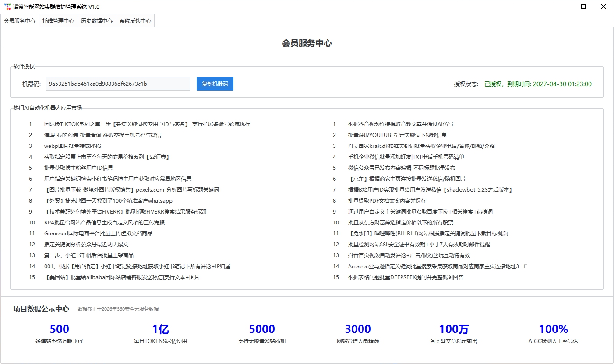Select the SSL安全证书 expiry check item
This screenshot has height=364, width=614.
pyautogui.click(x=419, y=245)
